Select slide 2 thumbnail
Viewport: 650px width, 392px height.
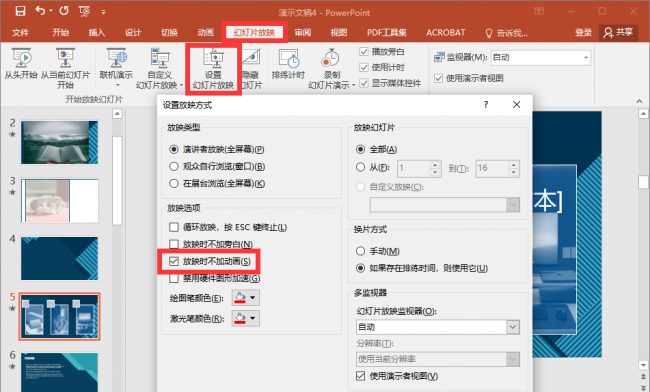pos(60,143)
